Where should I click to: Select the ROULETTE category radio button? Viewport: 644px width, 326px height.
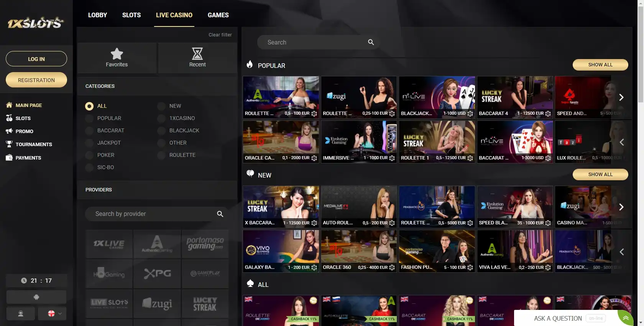point(161,155)
